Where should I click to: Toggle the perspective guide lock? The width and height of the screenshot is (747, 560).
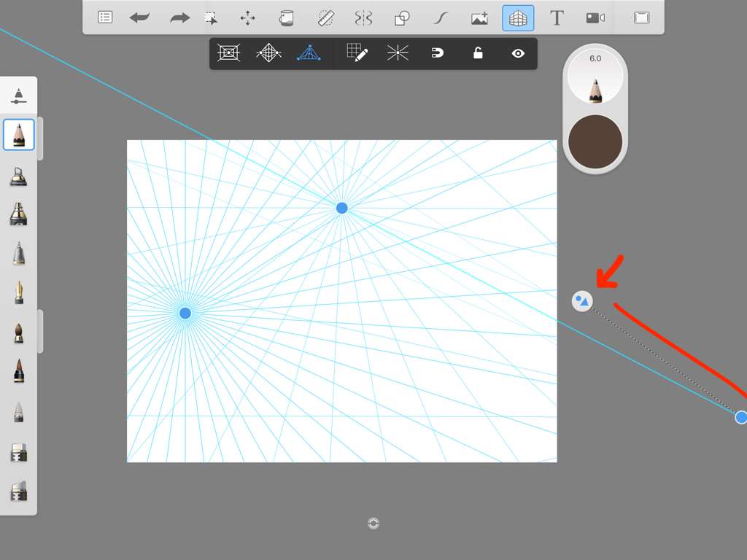coord(478,53)
